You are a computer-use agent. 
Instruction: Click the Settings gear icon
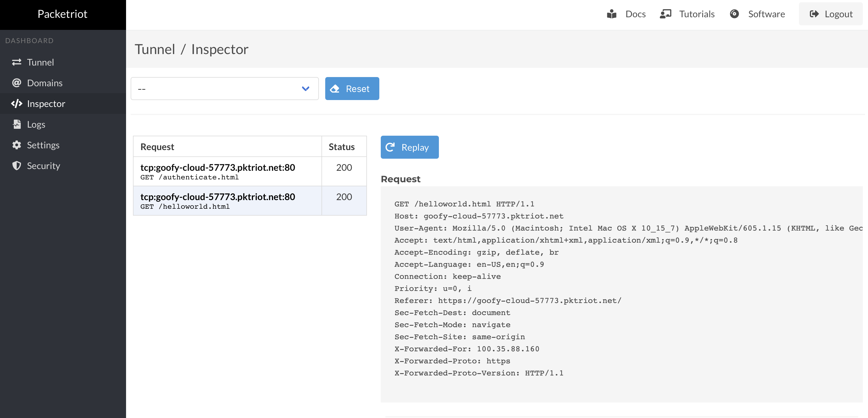16,145
